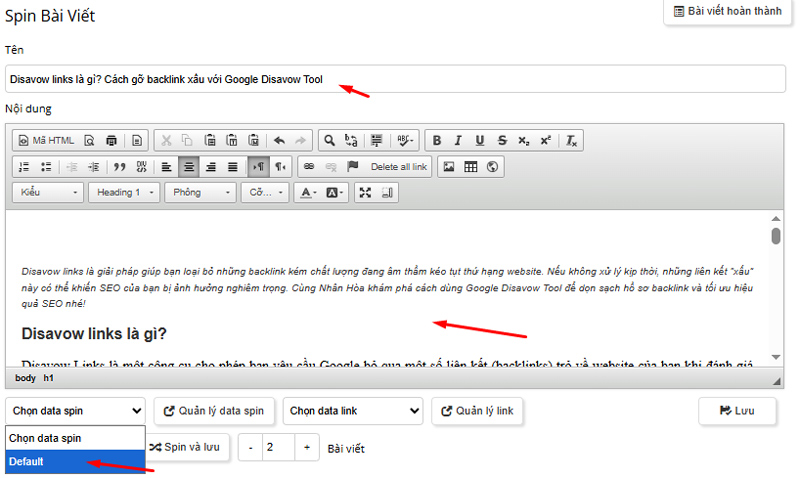Maximize the editor with the fullscreen icon

coord(364,192)
